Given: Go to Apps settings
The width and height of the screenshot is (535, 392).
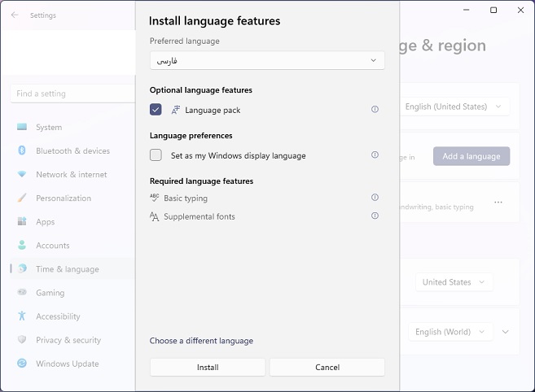Looking at the screenshot, I should pos(72,221).
